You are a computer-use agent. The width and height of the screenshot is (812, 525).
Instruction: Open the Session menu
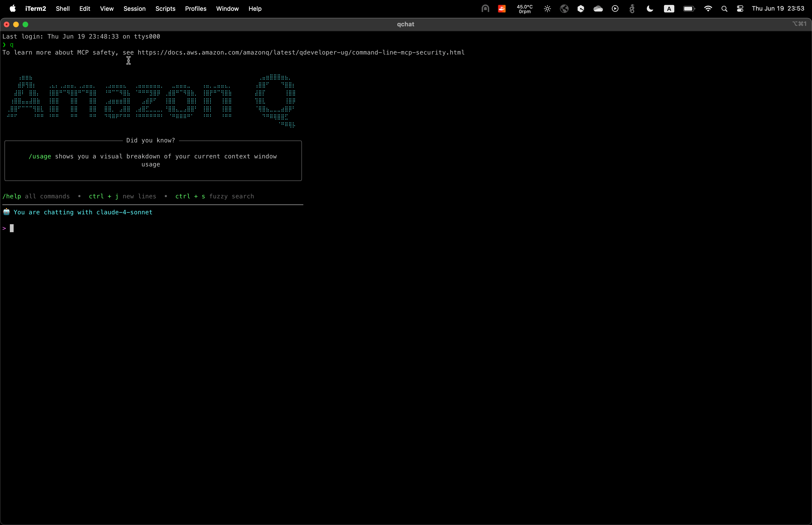point(134,9)
